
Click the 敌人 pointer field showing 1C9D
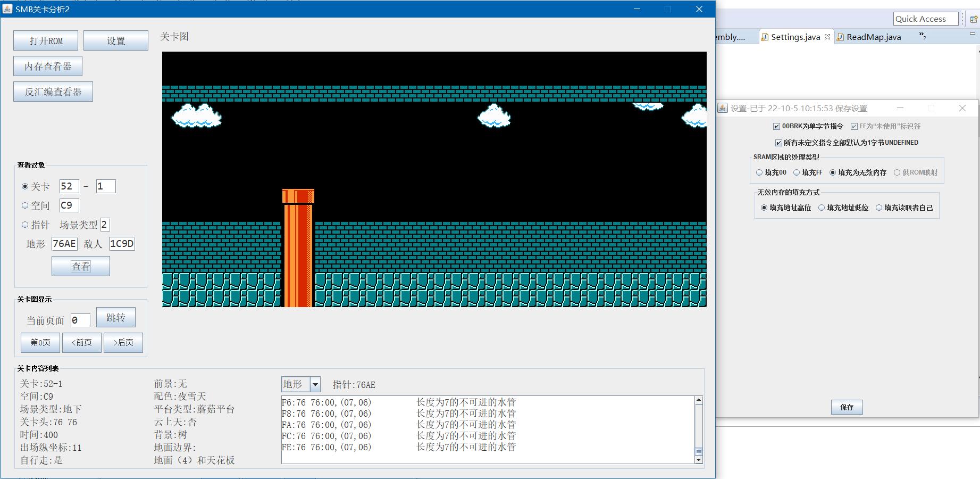coord(122,244)
